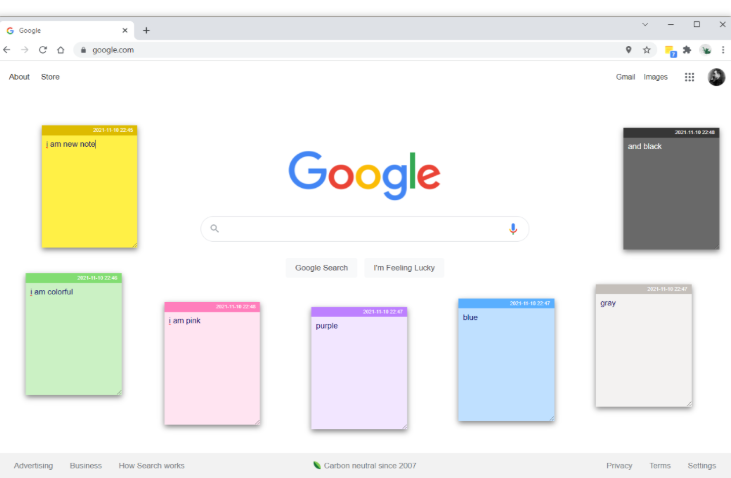Click the text 'i am pink'
The height and width of the screenshot is (478, 731).
pyautogui.click(x=185, y=321)
